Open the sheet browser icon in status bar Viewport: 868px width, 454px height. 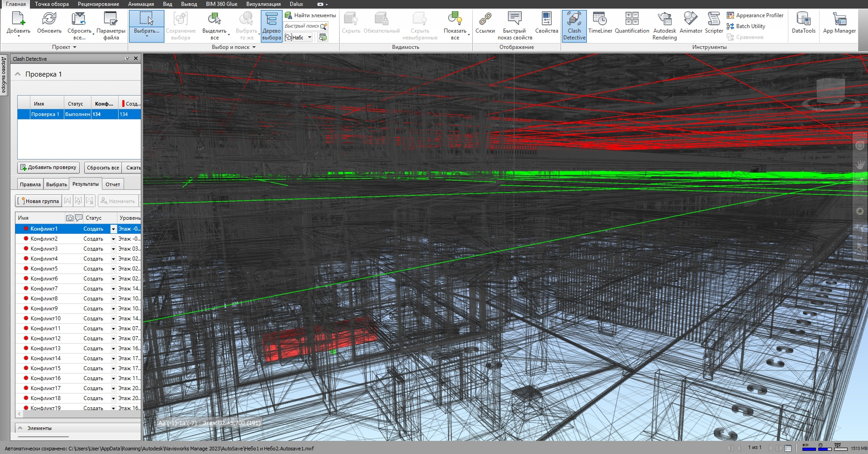click(x=788, y=448)
